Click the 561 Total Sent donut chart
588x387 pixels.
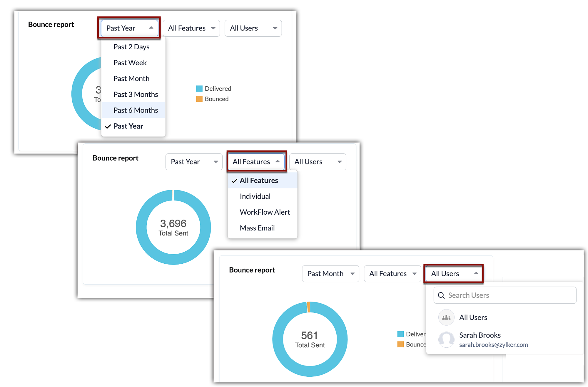pyautogui.click(x=310, y=339)
